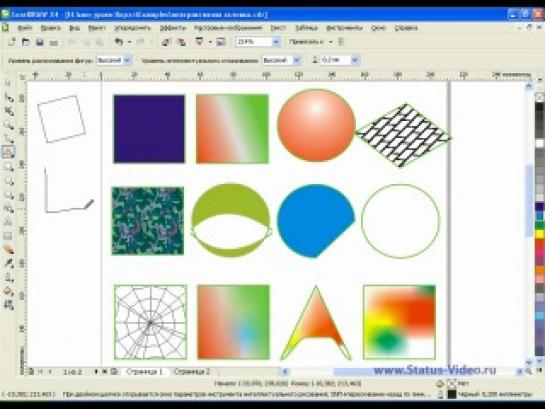
Task: Click the Import icon in the toolbar
Action: point(166,42)
